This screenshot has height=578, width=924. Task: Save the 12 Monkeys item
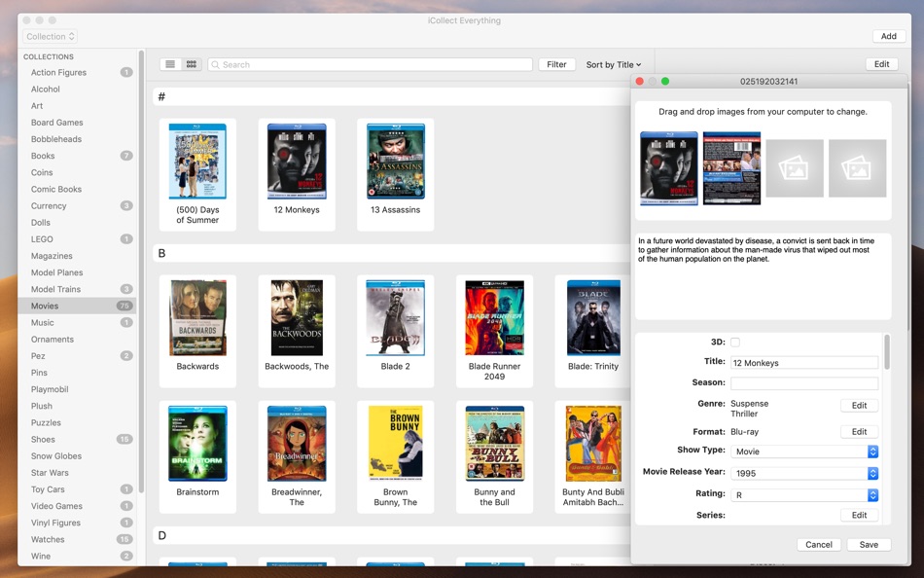[869, 544]
